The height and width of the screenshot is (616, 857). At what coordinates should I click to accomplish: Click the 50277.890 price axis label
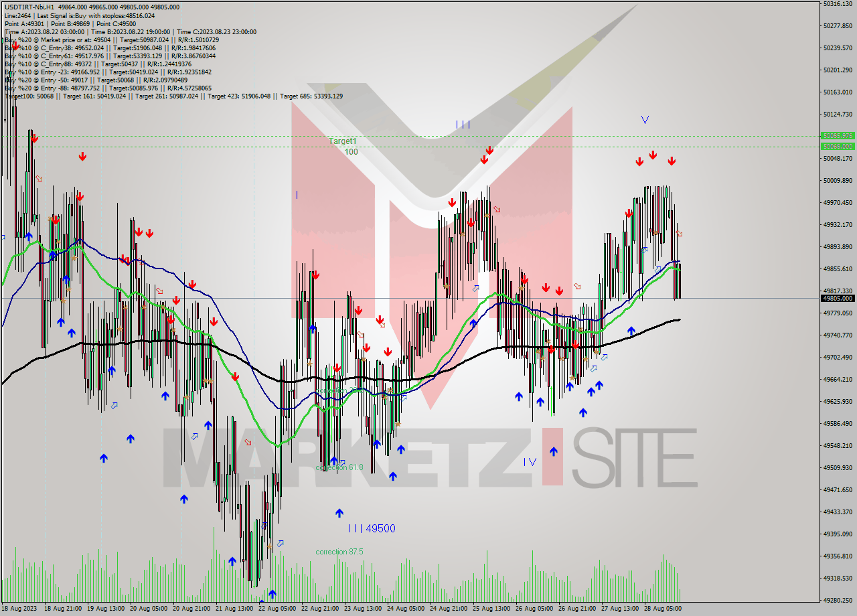point(838,25)
